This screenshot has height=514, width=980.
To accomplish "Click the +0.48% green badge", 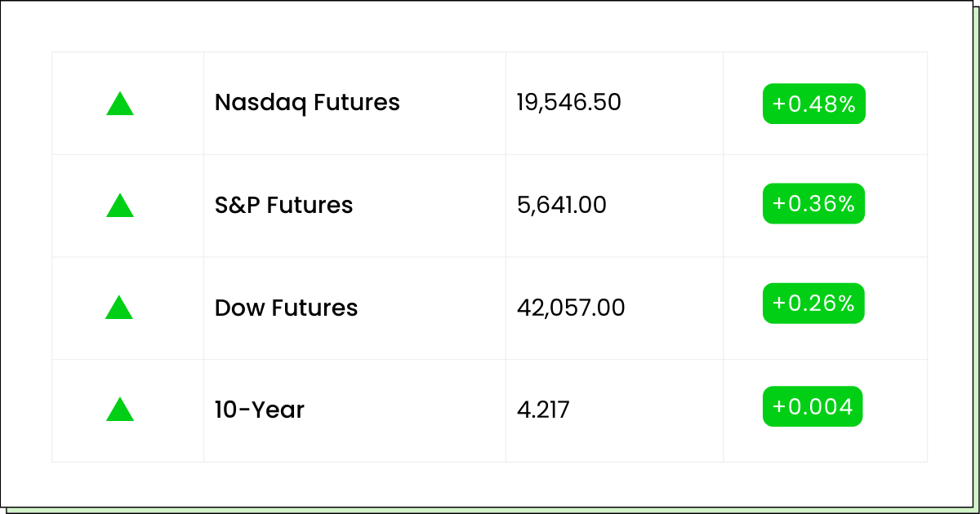I will pyautogui.click(x=813, y=104).
